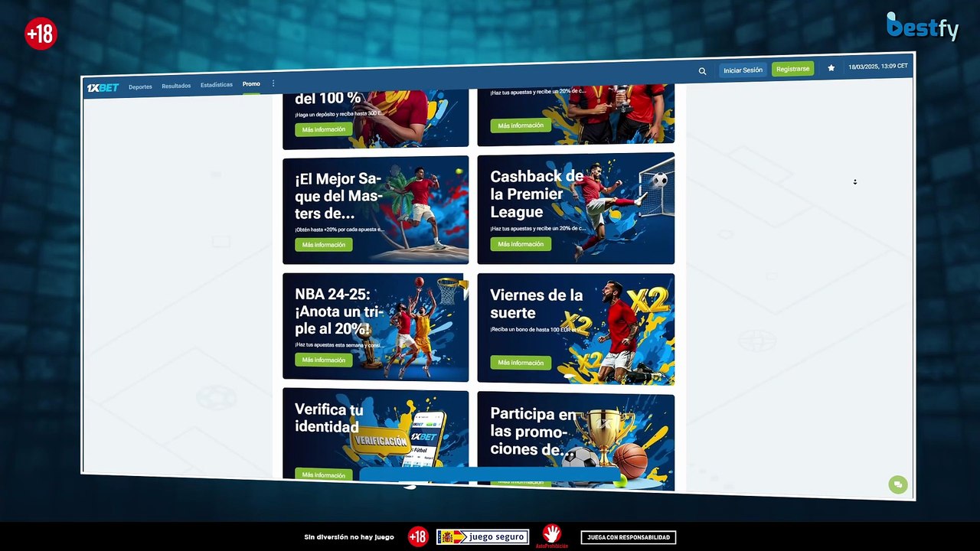Click Más información on El Mejor Saque card
The image size is (980, 551).
pos(324,245)
